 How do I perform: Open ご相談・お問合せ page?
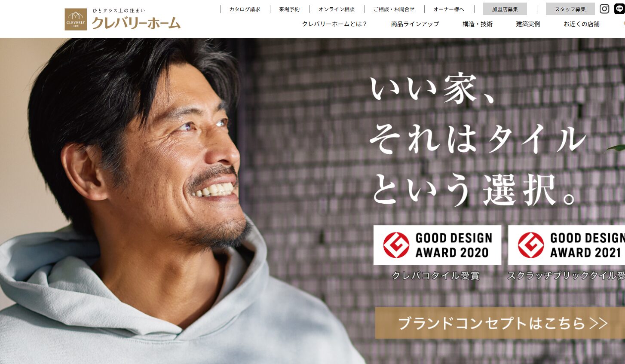click(x=394, y=9)
